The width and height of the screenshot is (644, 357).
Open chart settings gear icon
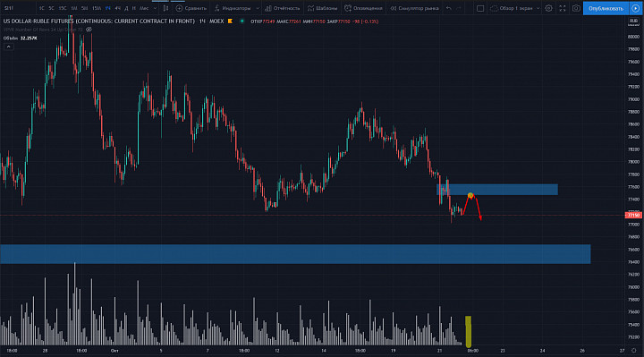(x=548, y=8)
